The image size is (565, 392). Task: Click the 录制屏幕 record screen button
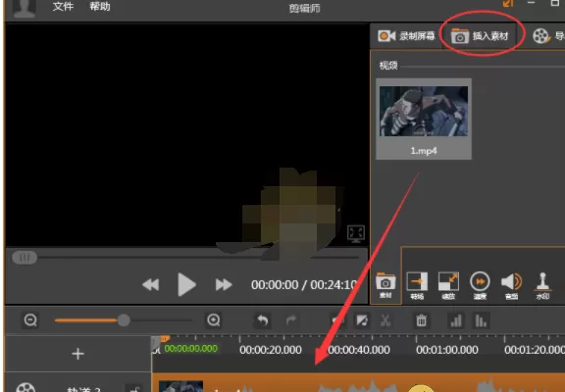(x=406, y=36)
